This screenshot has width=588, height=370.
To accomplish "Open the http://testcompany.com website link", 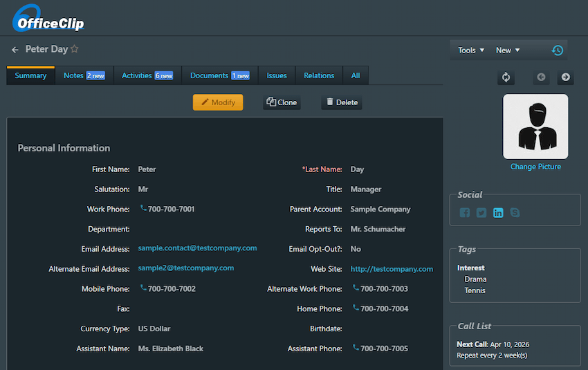I will point(392,269).
